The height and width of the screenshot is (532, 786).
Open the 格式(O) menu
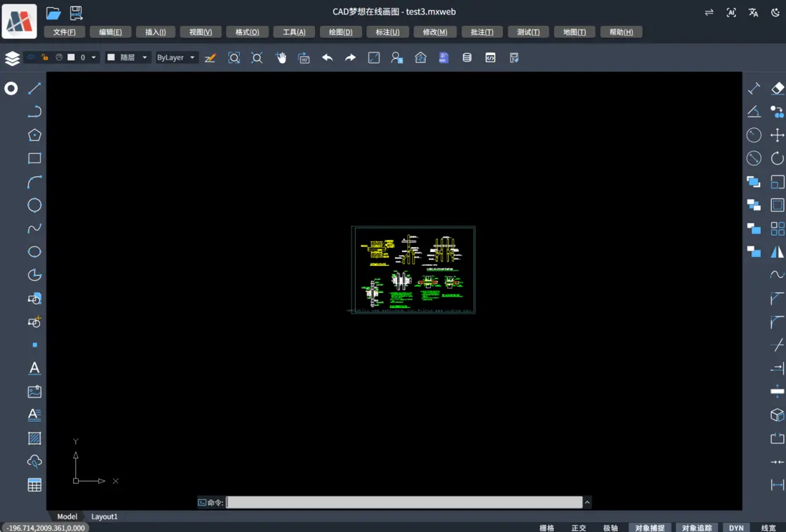point(247,32)
